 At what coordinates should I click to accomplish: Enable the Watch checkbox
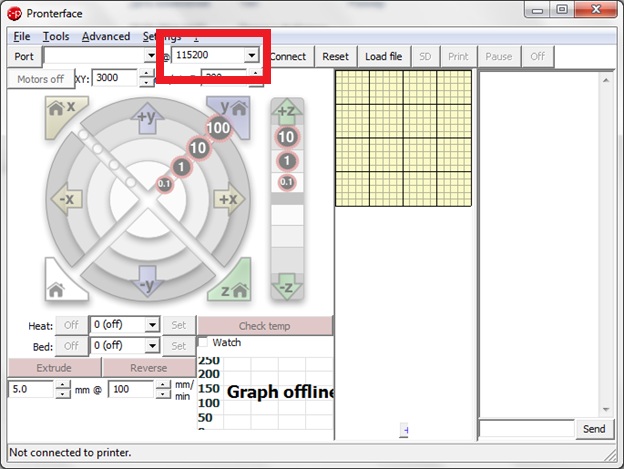(203, 343)
